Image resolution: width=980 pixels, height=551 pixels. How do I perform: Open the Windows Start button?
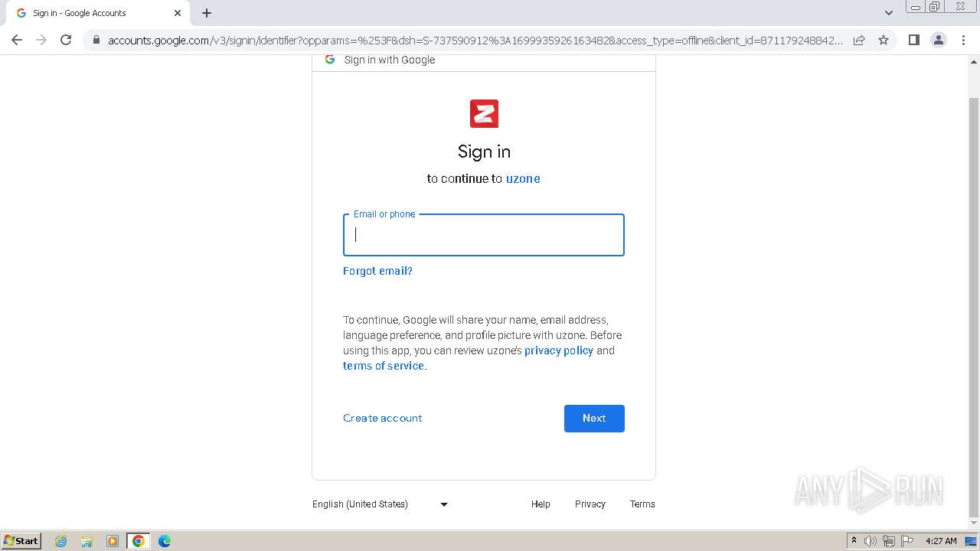[21, 540]
